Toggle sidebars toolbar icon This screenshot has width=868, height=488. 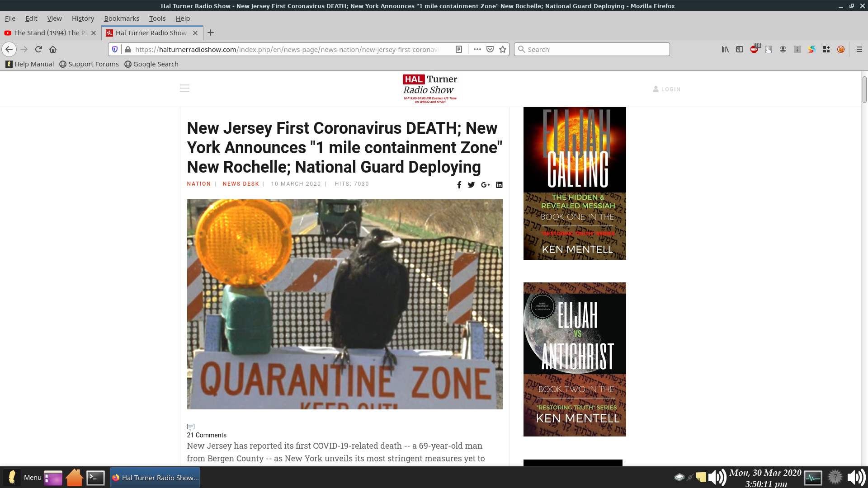tap(740, 49)
